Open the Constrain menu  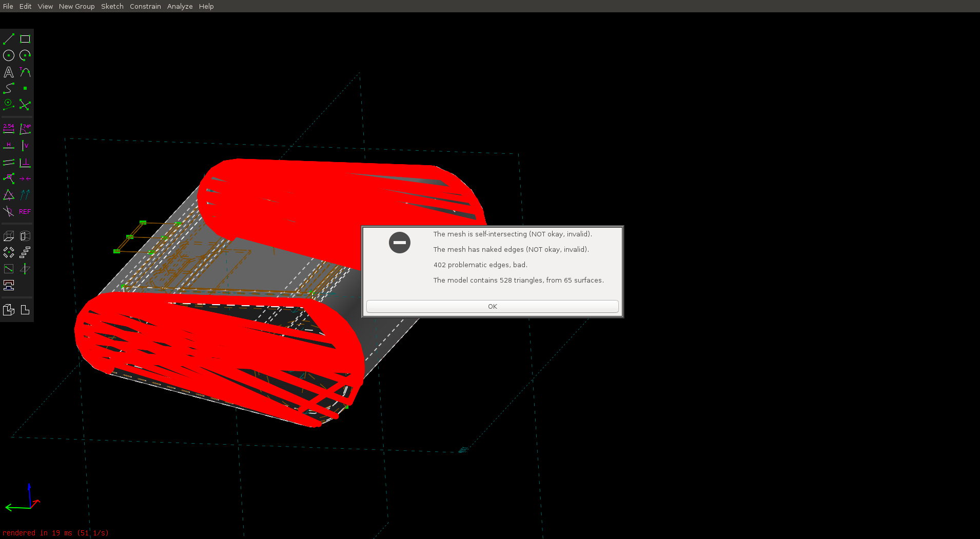coord(145,6)
